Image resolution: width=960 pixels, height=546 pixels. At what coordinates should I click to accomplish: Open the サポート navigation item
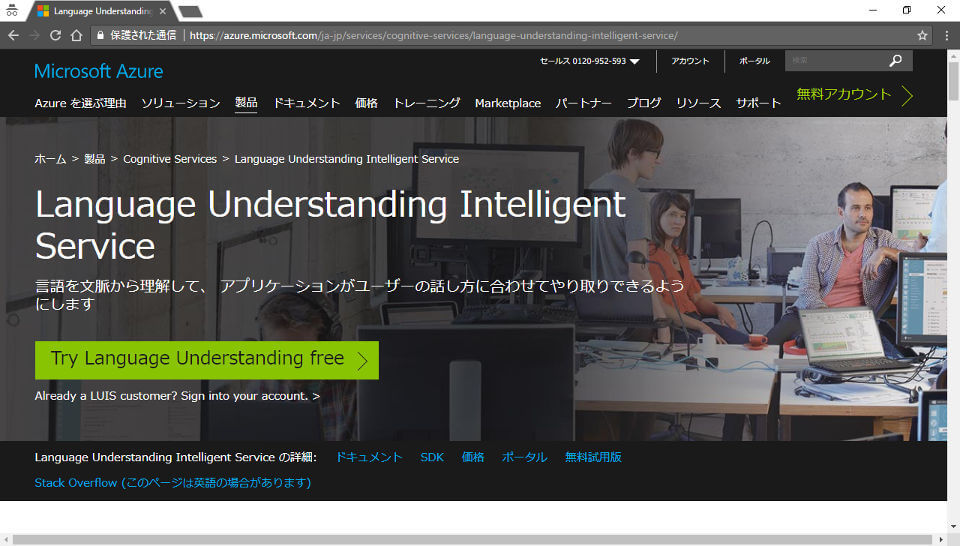[x=758, y=103]
